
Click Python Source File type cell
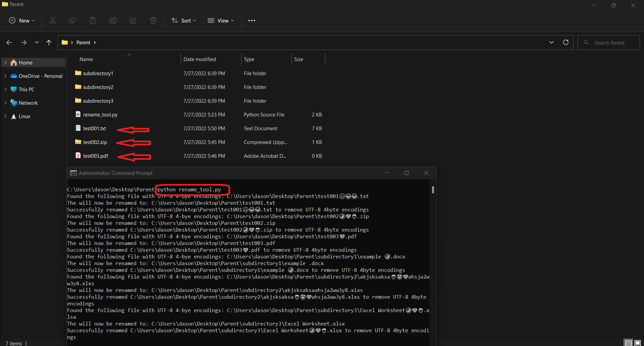tap(264, 115)
